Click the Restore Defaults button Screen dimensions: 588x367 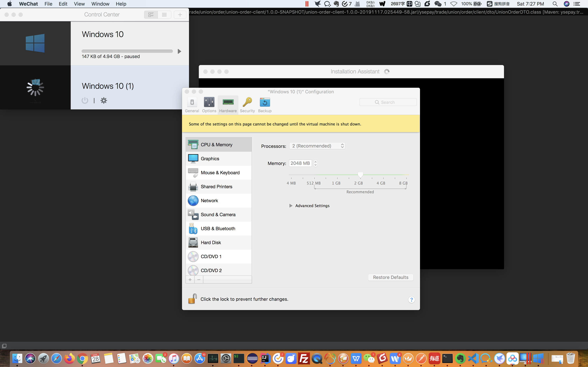point(390,277)
